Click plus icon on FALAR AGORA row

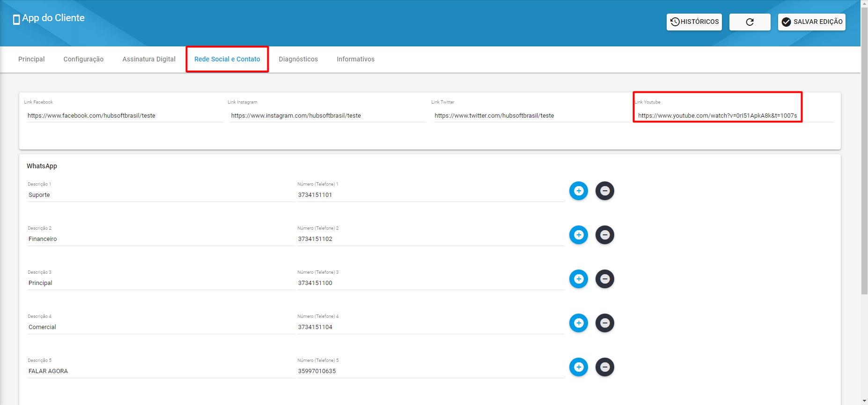pyautogui.click(x=579, y=367)
